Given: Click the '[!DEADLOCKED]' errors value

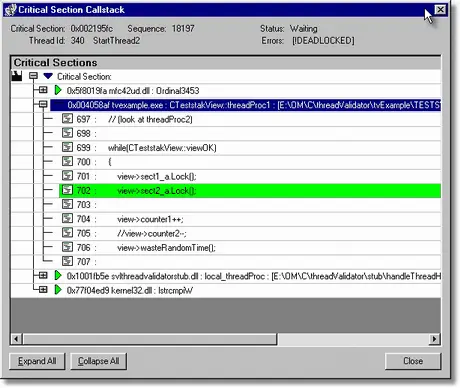Looking at the screenshot, I should coord(323,40).
